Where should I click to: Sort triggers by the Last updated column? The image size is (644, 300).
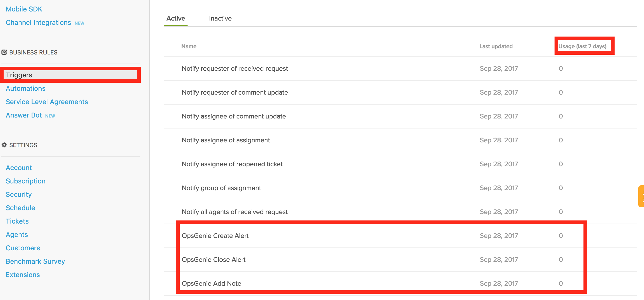point(496,46)
